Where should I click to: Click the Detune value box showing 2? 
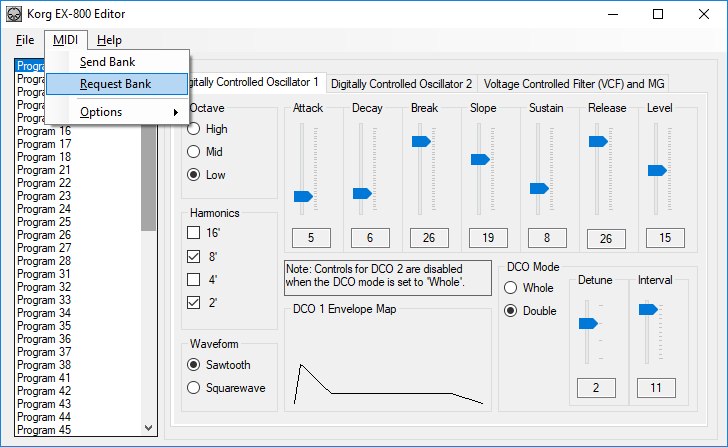tap(596, 388)
